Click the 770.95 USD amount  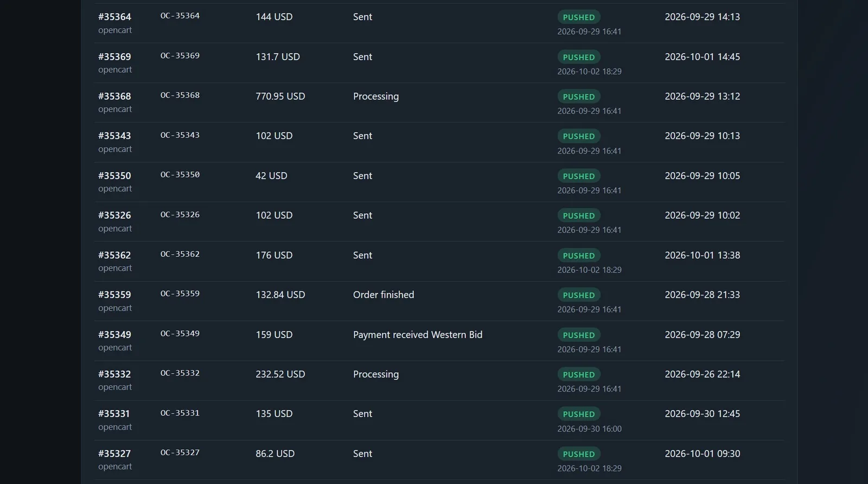[280, 96]
